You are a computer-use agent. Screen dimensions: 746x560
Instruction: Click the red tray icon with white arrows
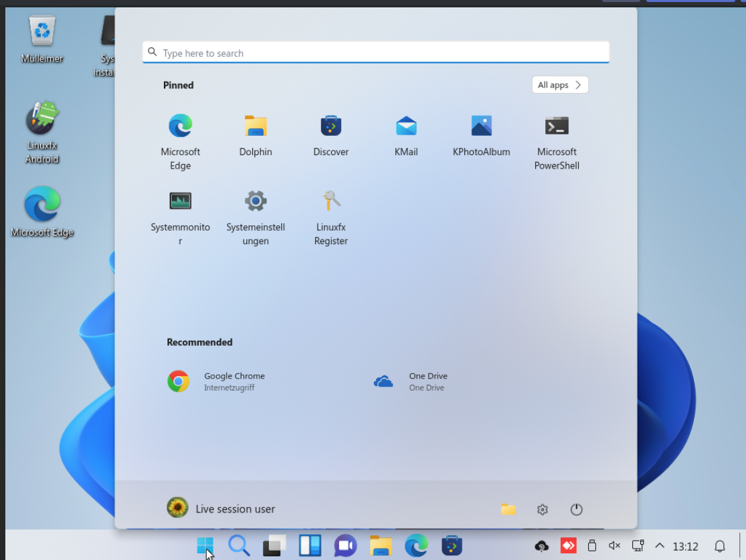pos(569,546)
